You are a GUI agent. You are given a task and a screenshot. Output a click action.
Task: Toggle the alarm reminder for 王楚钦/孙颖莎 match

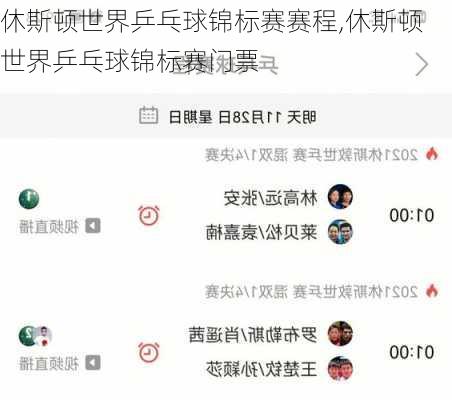tap(149, 352)
